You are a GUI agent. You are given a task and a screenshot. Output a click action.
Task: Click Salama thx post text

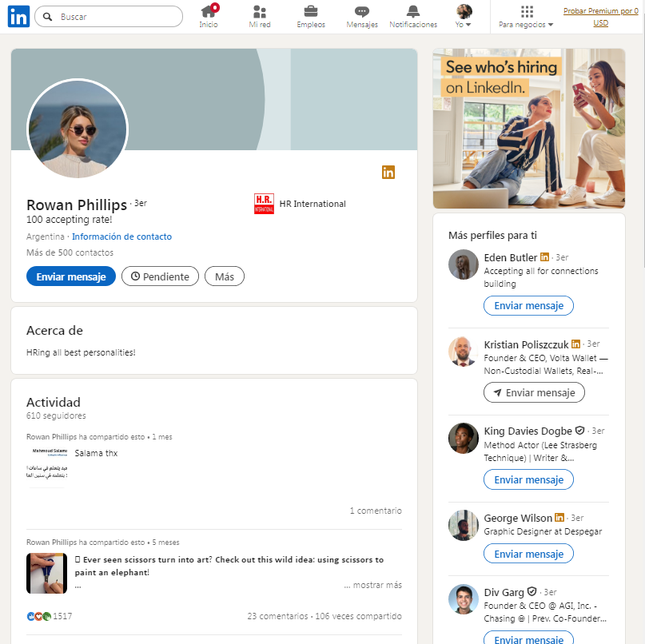pos(96,453)
